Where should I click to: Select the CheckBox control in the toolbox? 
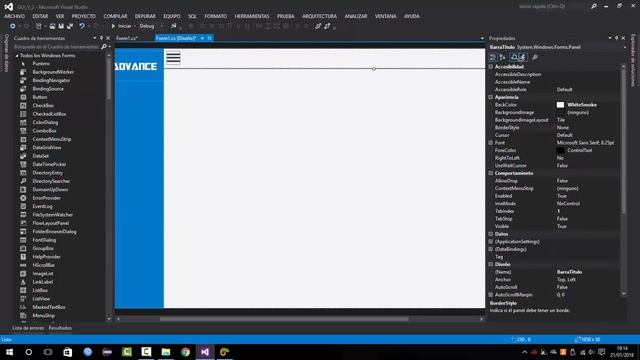coord(43,106)
